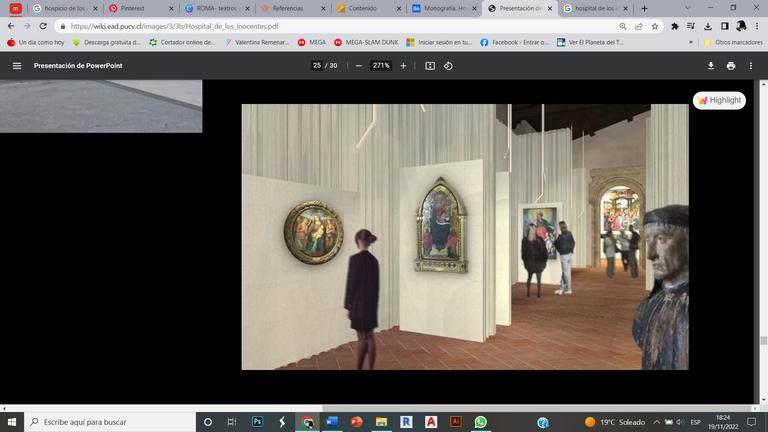Open the MEGA-SLAM DUNK bookmark
The width and height of the screenshot is (768, 432).
(x=366, y=43)
